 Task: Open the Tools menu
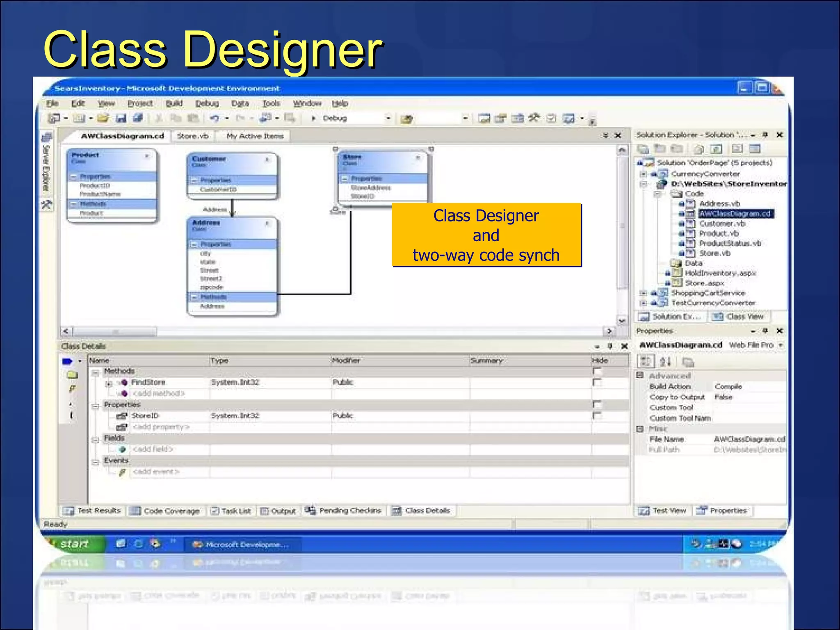(271, 103)
